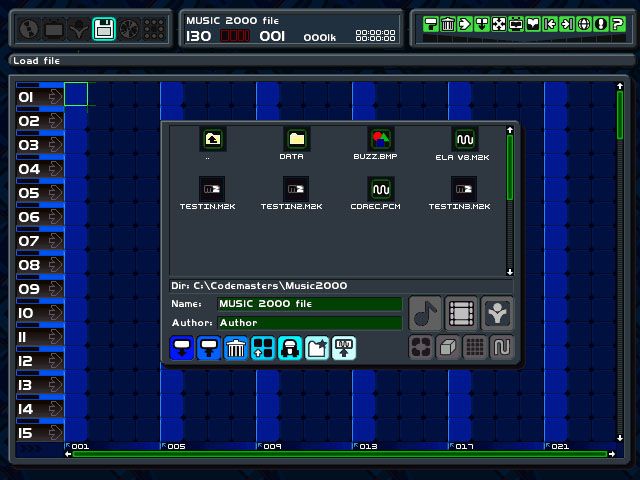Select the COREC.PCM waveform file
Screen dimensions: 640x480
[380, 189]
